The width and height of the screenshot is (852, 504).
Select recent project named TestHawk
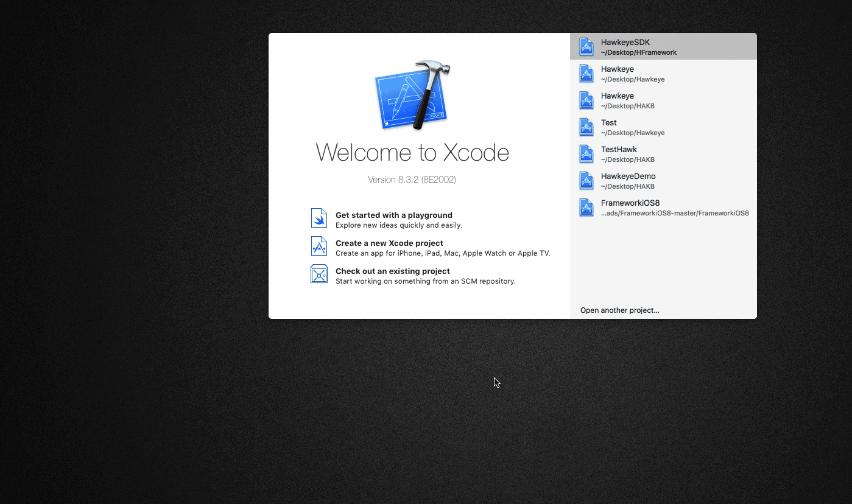click(x=663, y=154)
